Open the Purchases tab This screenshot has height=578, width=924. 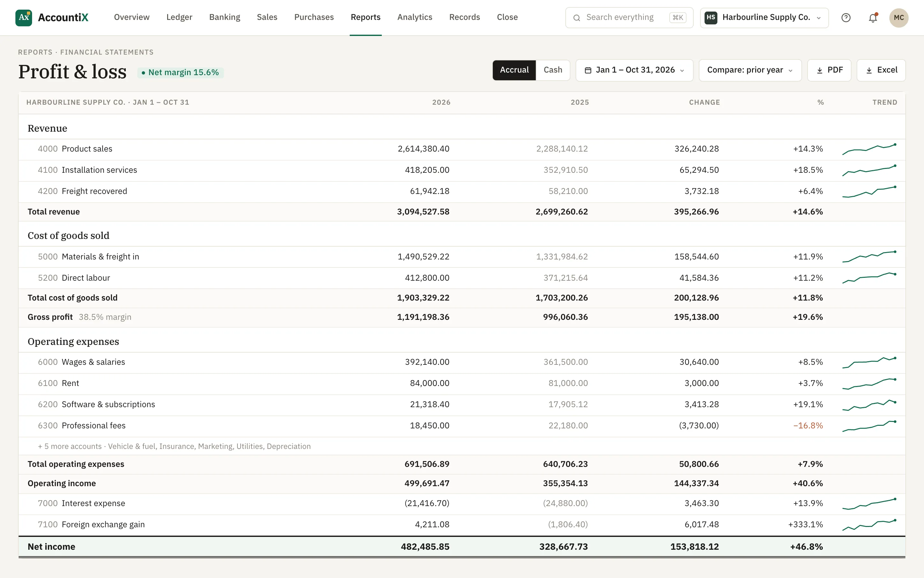click(314, 17)
